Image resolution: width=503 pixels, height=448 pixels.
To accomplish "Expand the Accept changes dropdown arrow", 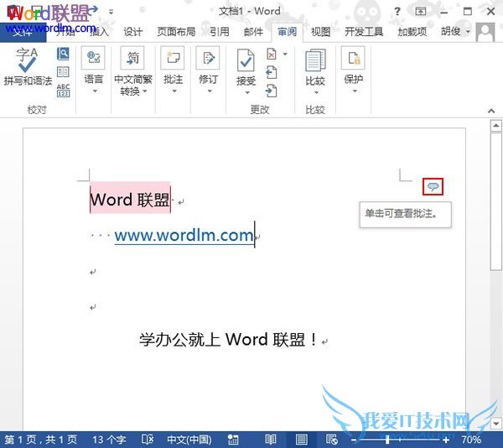I will [x=247, y=93].
